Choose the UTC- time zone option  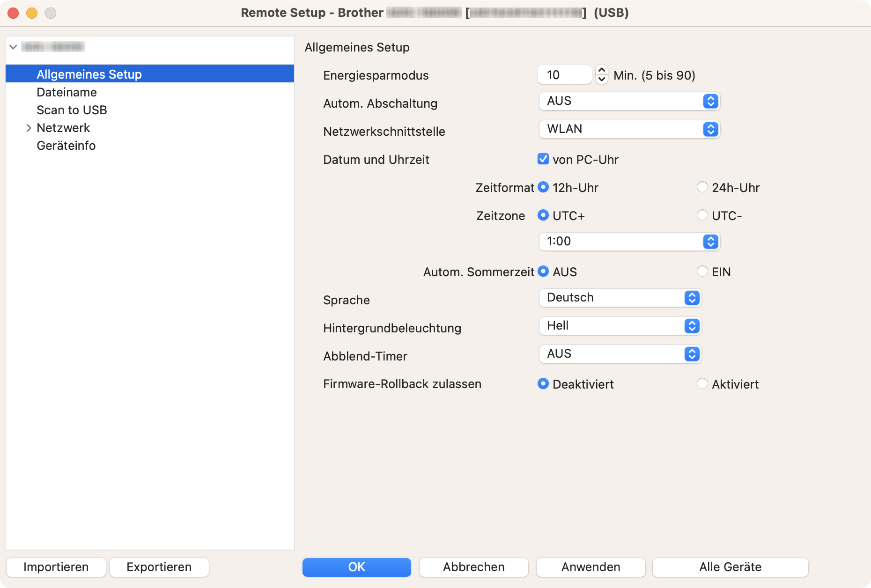click(x=702, y=215)
